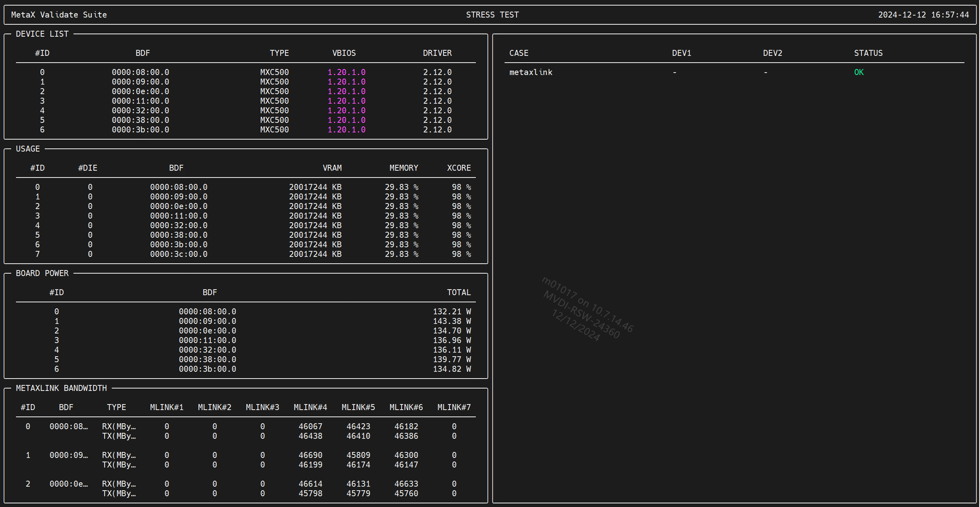Click the USAGE panel title
The image size is (980, 507).
click(28, 149)
